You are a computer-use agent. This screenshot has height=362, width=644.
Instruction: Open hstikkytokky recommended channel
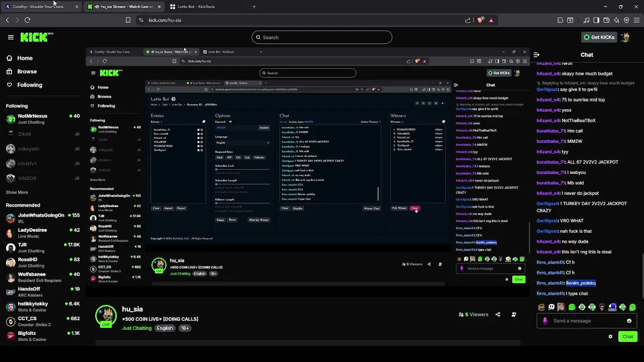tap(42, 307)
